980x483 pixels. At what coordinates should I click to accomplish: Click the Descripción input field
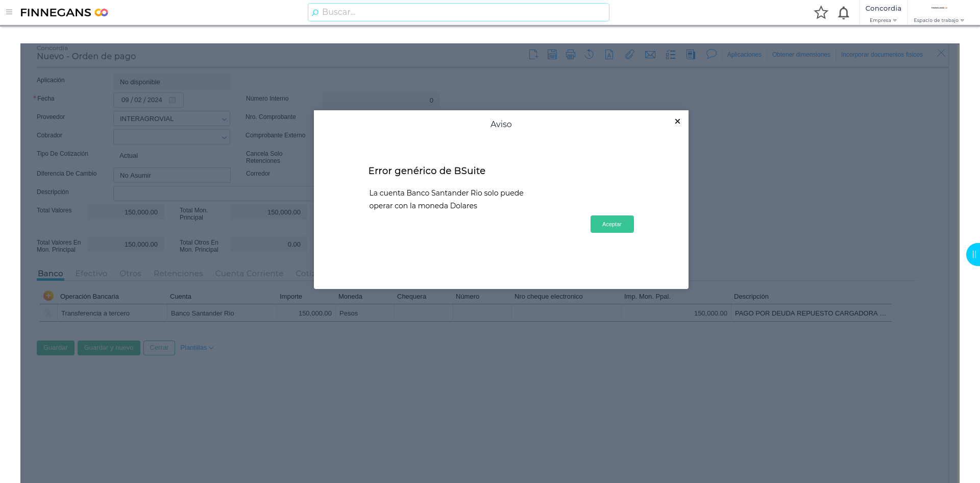(213, 194)
